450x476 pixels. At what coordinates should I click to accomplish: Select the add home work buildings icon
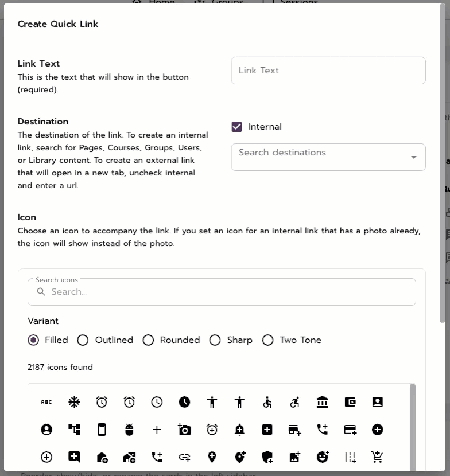(130, 457)
